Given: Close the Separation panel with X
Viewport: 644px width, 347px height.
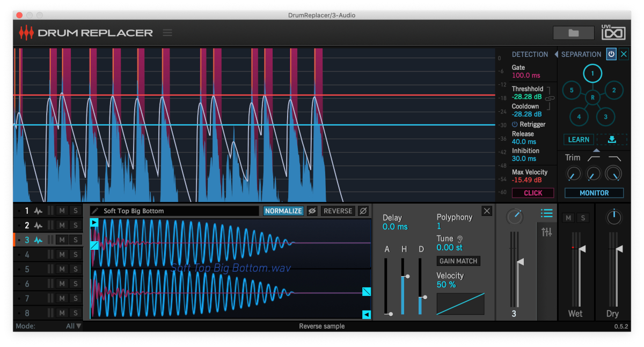Looking at the screenshot, I should tap(624, 54).
